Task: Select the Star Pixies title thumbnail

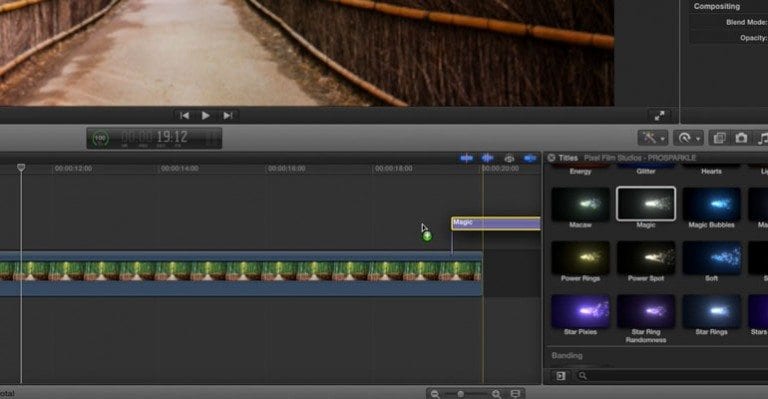Action: point(580,311)
